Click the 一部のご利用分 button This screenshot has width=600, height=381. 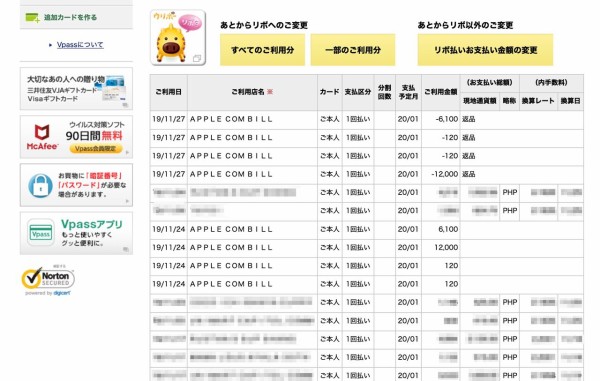(353, 50)
